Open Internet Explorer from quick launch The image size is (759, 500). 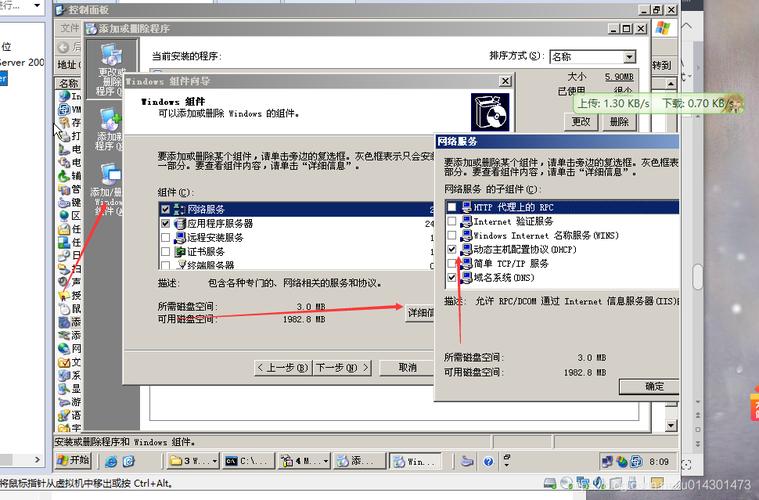tap(111, 461)
